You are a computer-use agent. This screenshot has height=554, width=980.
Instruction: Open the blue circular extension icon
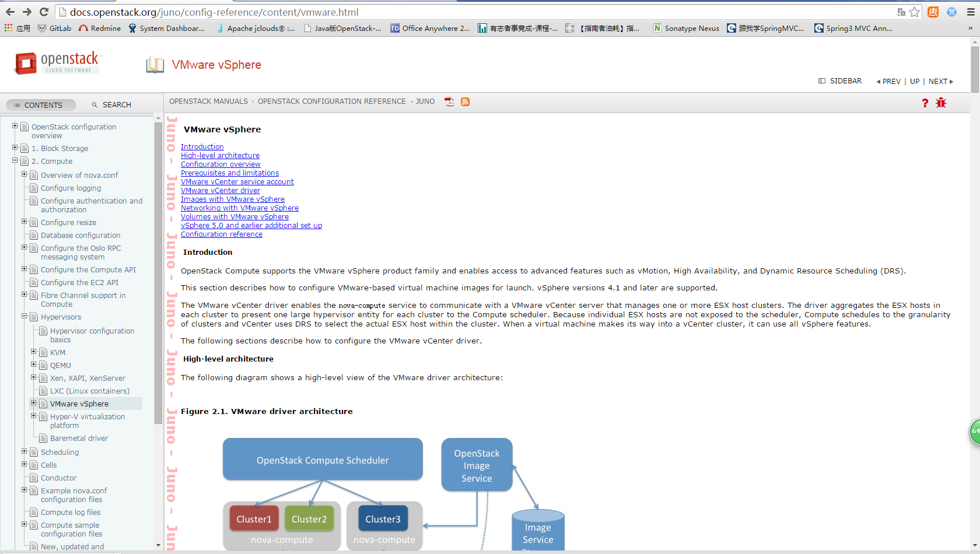click(x=952, y=12)
